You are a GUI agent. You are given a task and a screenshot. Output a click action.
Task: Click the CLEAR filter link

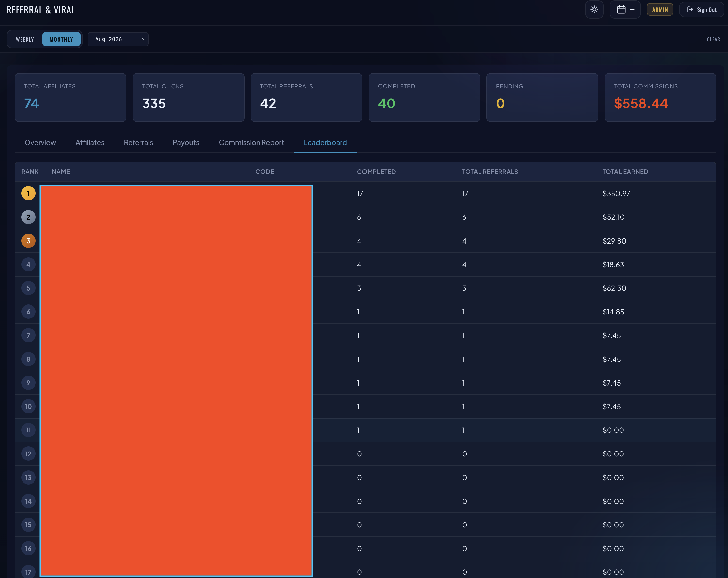pyautogui.click(x=713, y=40)
